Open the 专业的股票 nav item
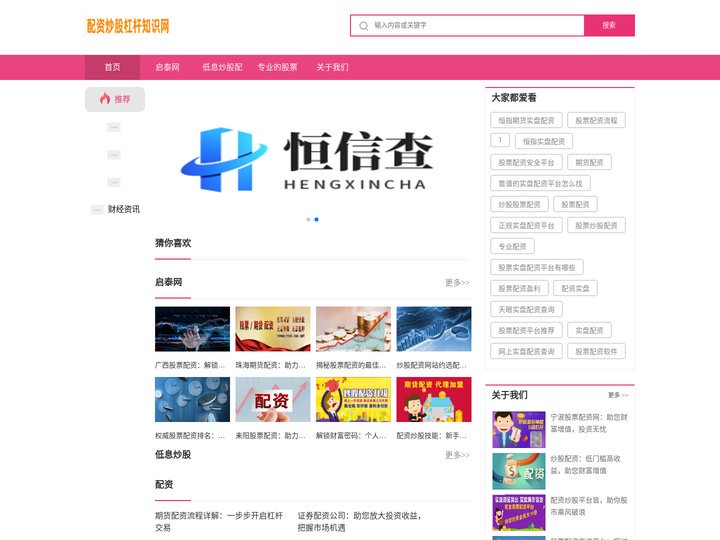Viewport: 720px width, 540px height. point(277,67)
